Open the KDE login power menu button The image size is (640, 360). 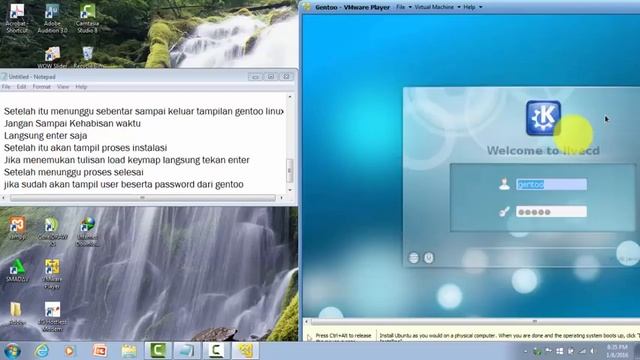[x=429, y=258]
